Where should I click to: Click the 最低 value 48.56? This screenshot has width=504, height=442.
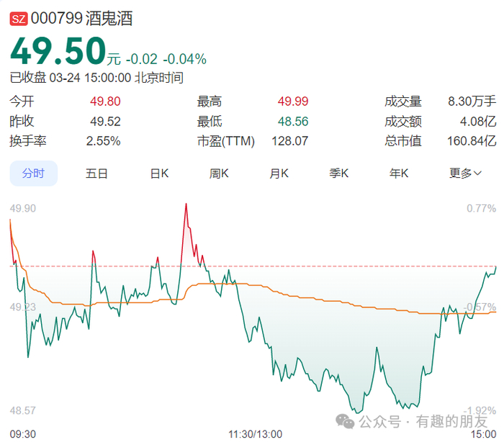coord(293,122)
